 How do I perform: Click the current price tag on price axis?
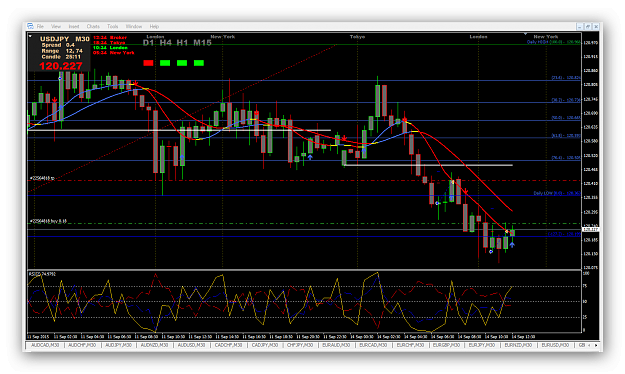(x=591, y=229)
